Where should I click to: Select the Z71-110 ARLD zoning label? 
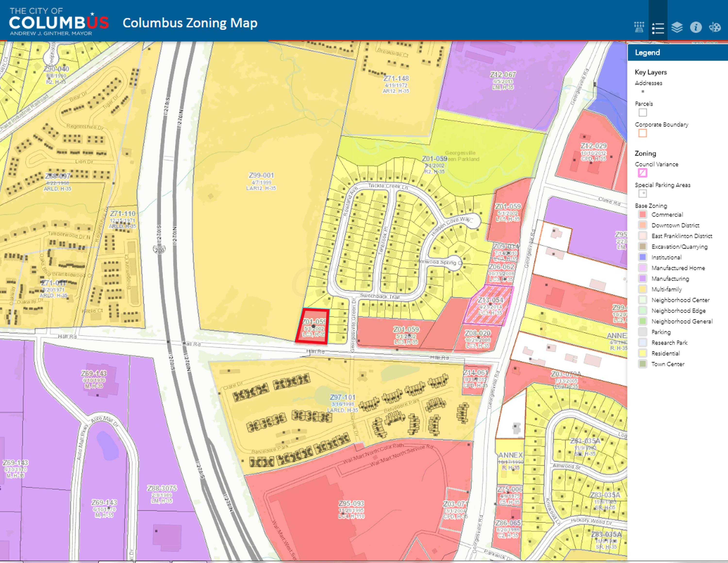click(x=123, y=220)
